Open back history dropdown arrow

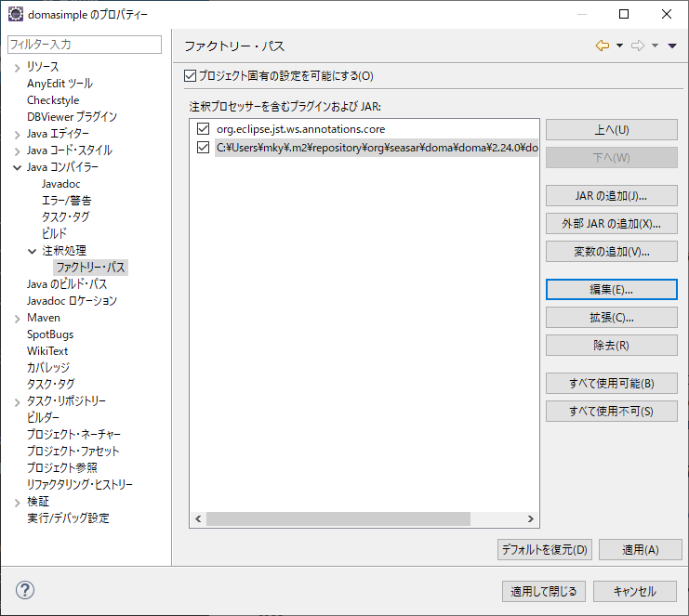pos(619,46)
